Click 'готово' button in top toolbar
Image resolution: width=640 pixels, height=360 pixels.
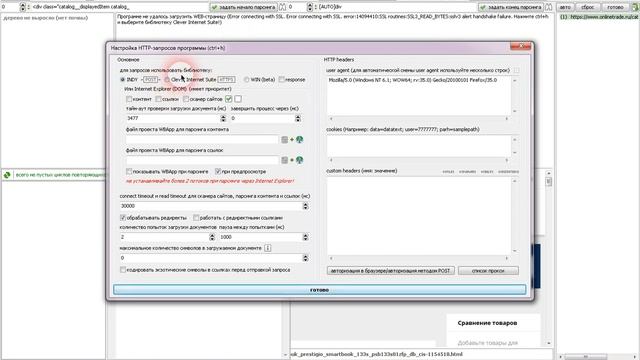[615, 7]
